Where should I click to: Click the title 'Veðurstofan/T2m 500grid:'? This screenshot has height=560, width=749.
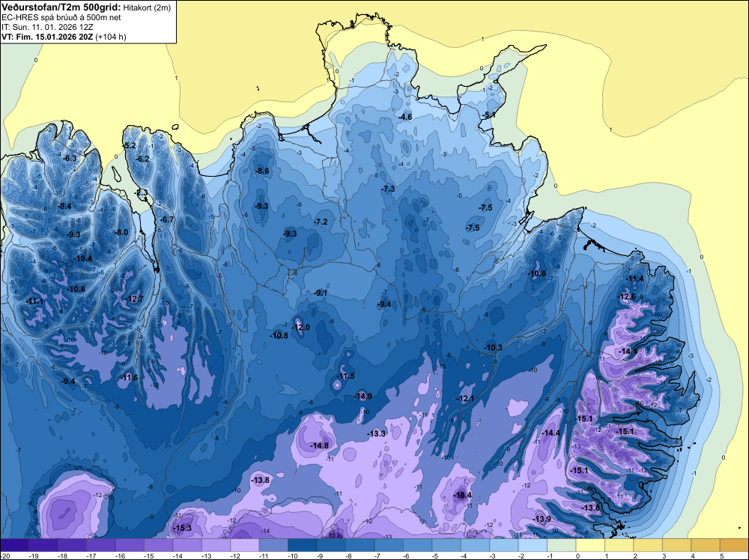[x=61, y=7]
